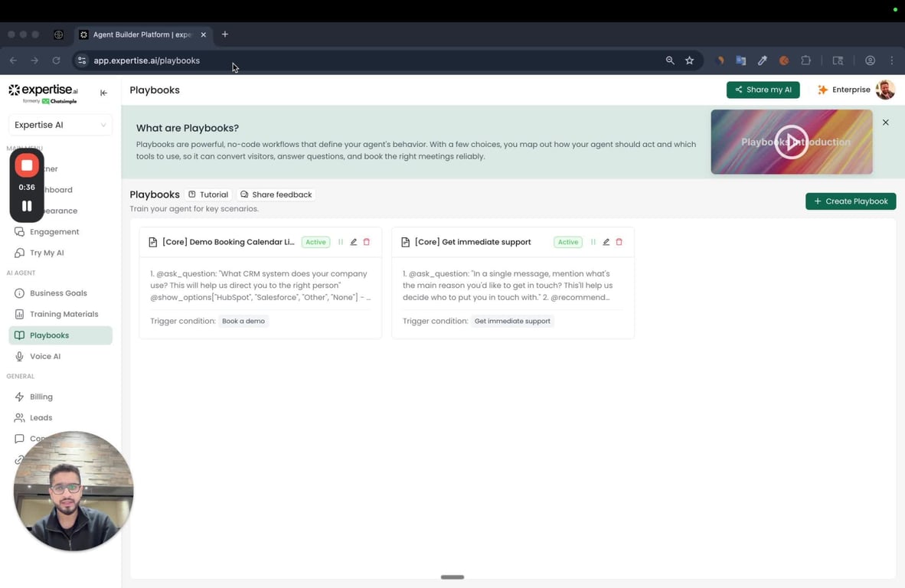Open the Demo Booking Calendar playbook document icon
Screen dimensions: 905x588
point(153,243)
